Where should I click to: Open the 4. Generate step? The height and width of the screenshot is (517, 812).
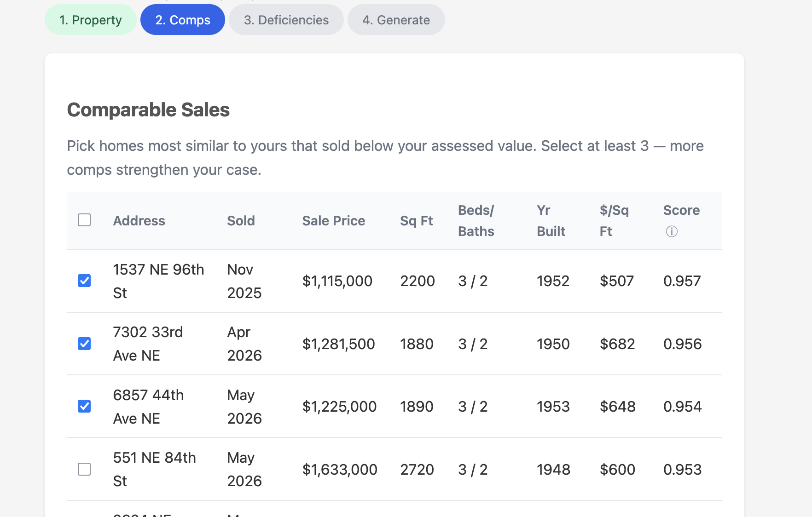(x=396, y=20)
